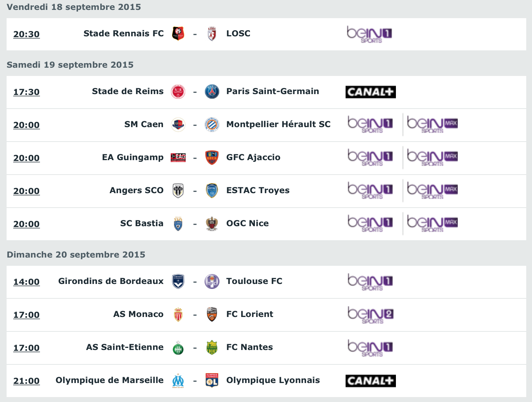Click the Montpellier Hérault SC crest

[212, 124]
